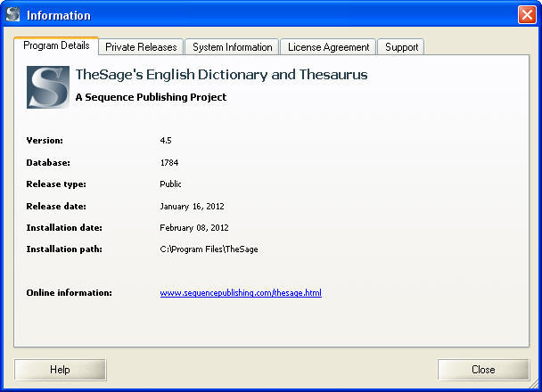Screen dimensions: 542x392
Task: Click the A Sequence Publishing Project subtitle
Action: click(x=151, y=97)
